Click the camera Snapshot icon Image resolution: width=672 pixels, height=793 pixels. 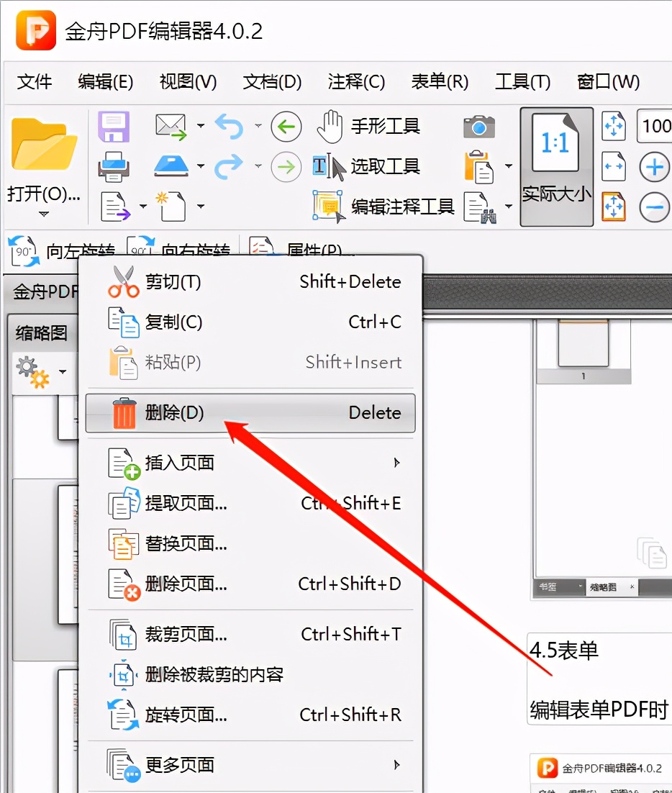479,126
